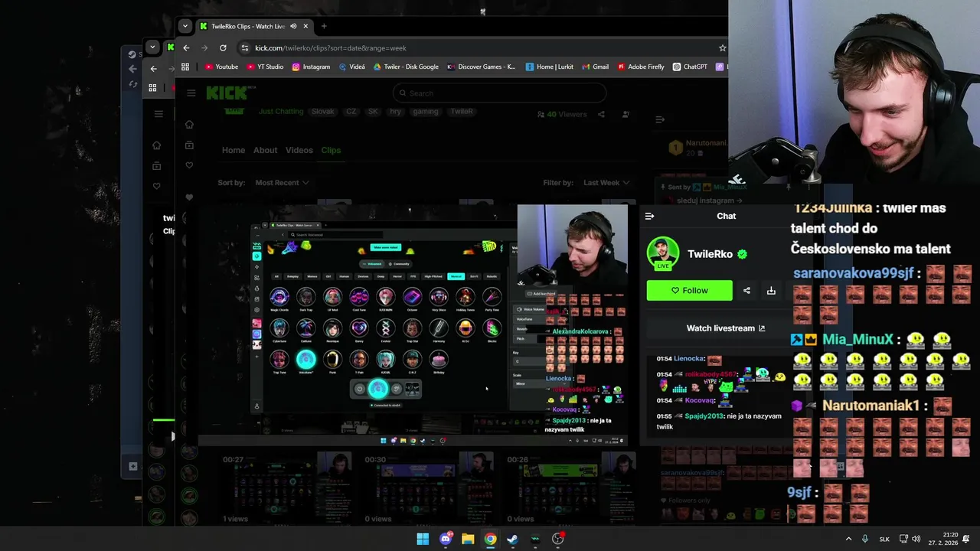The image size is (980, 551).
Task: Open the volume control in system tray
Action: pyautogui.click(x=916, y=539)
